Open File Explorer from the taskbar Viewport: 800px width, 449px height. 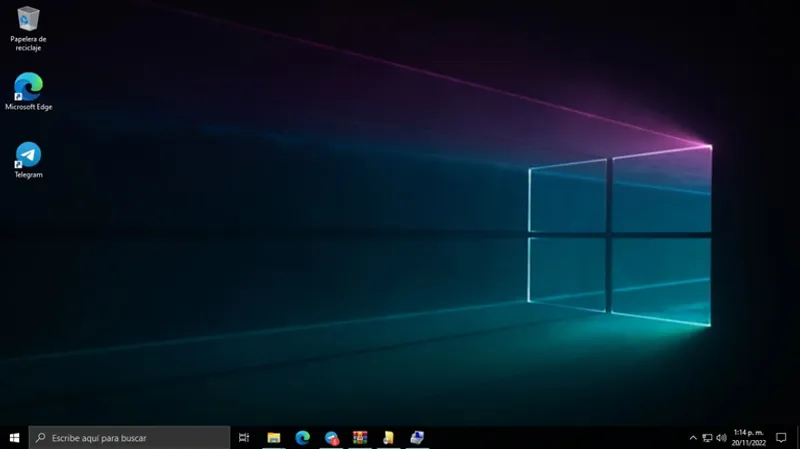(273, 438)
